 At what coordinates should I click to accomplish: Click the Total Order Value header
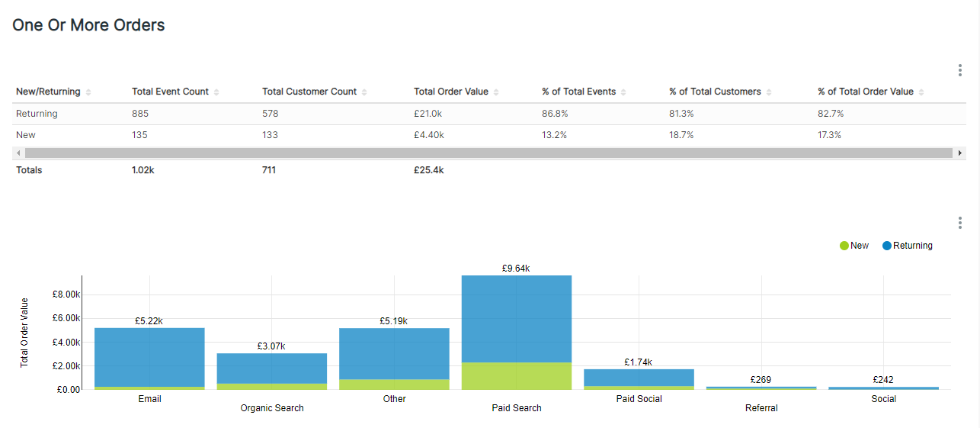(451, 92)
